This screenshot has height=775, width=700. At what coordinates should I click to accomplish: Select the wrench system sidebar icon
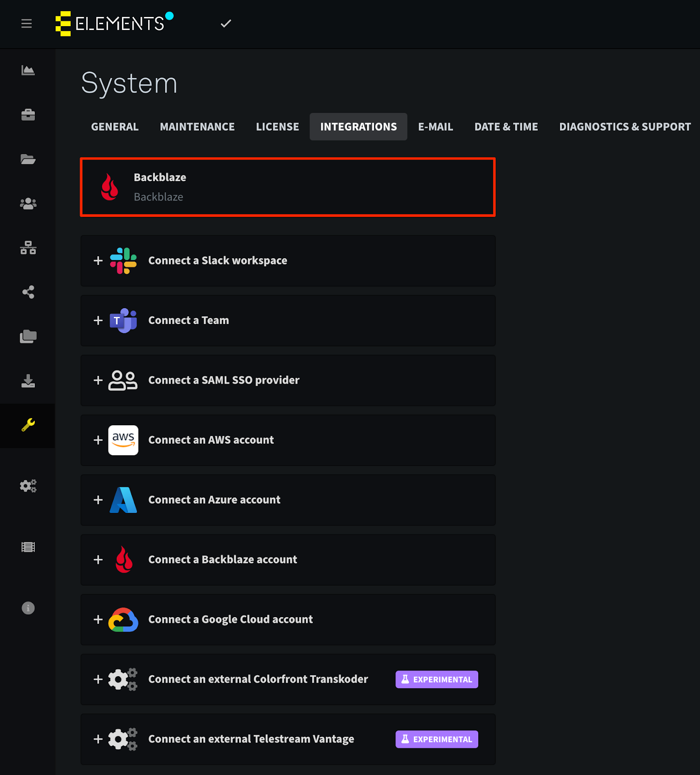28,425
